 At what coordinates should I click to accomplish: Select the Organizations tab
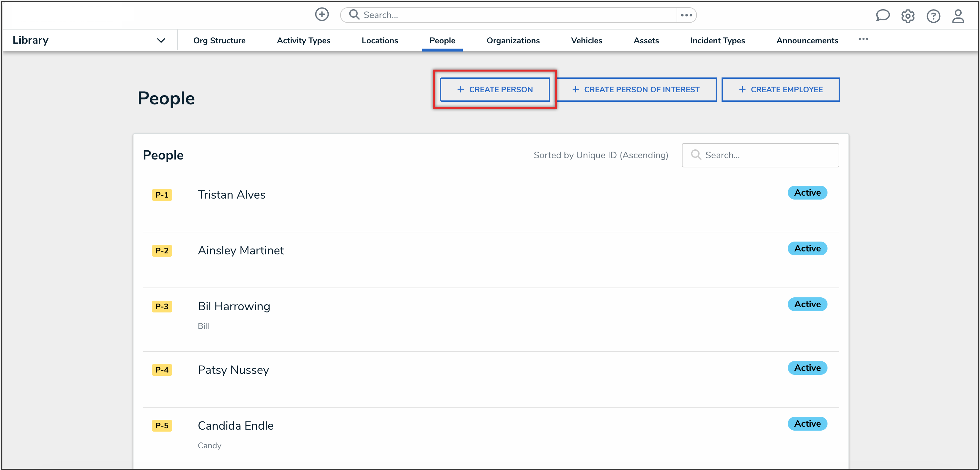point(512,41)
